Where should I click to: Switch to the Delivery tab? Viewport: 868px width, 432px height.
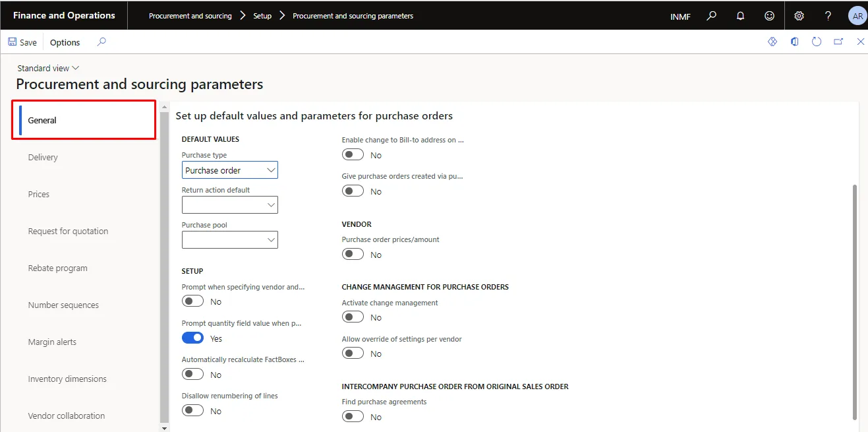[43, 157]
